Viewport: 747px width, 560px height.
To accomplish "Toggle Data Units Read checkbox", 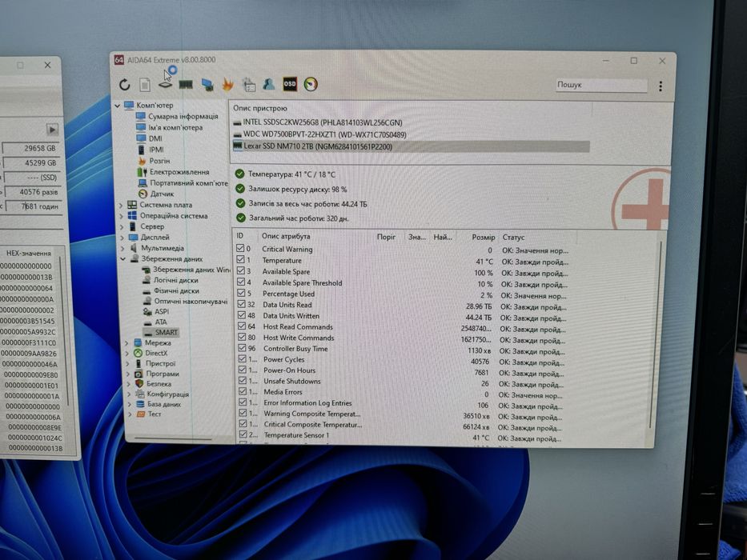I will click(242, 304).
